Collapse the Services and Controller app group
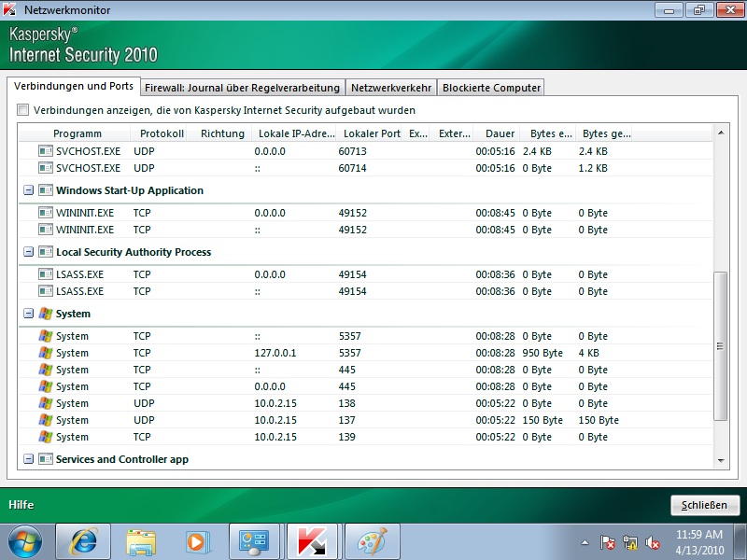Image resolution: width=747 pixels, height=560 pixels. [29, 459]
